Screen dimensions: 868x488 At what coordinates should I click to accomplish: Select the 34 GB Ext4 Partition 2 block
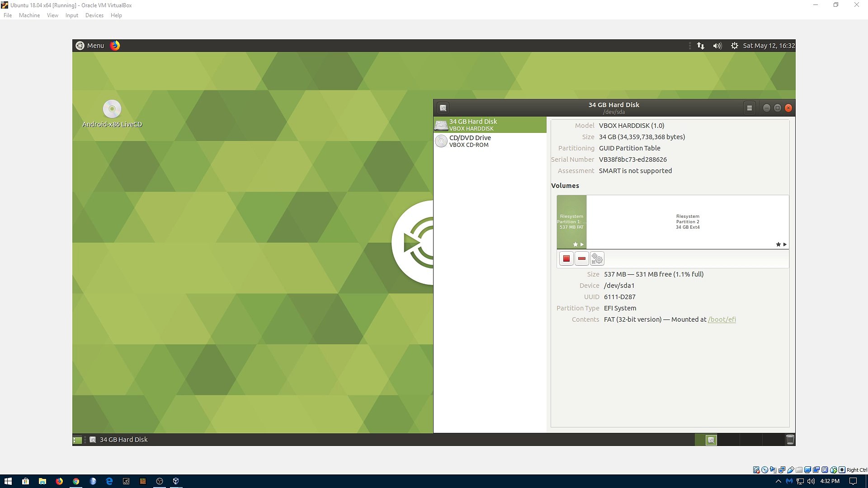[x=687, y=221]
